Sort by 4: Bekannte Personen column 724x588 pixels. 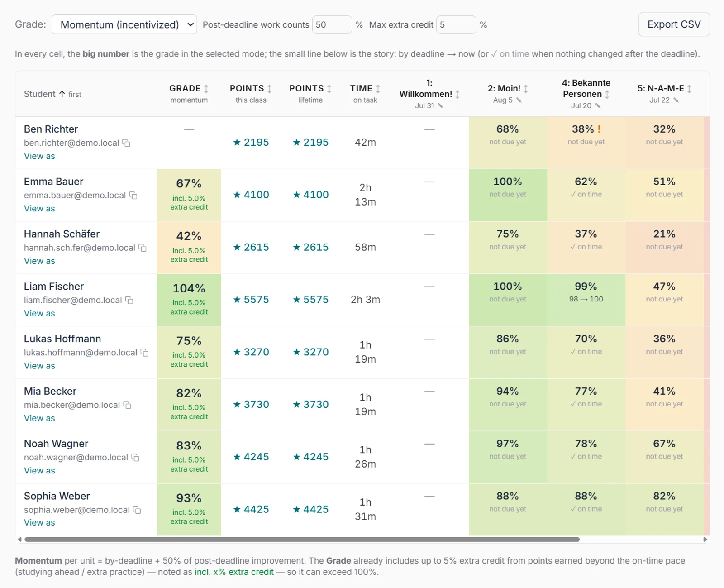[x=607, y=94]
